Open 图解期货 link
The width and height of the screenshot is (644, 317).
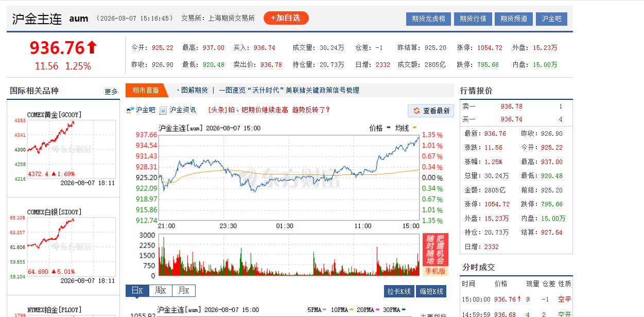click(x=194, y=90)
